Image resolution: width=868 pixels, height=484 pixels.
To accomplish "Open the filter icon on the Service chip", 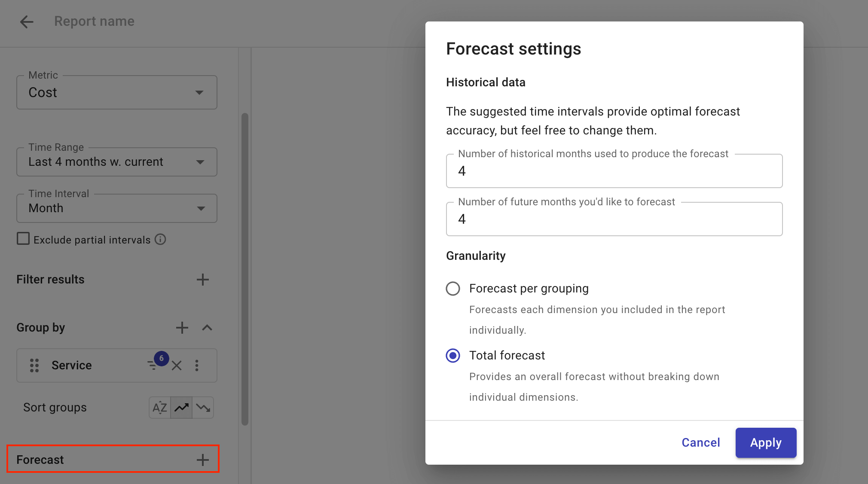I will [152, 365].
